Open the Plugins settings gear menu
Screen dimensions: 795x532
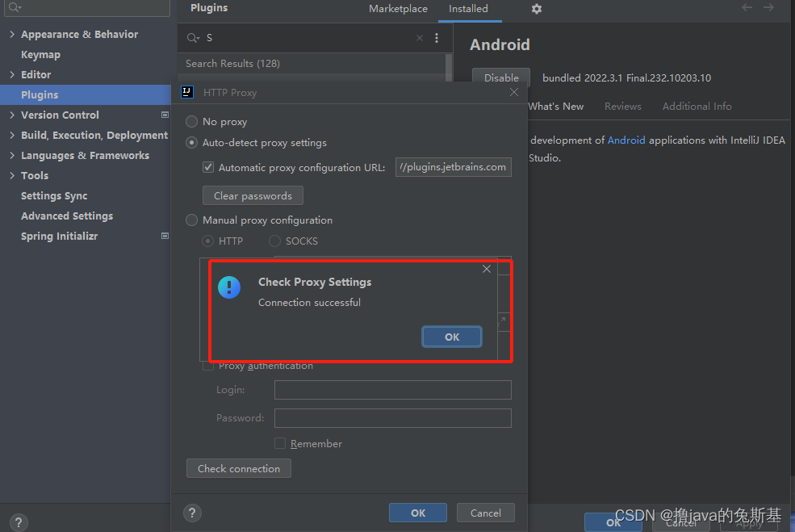pos(537,9)
